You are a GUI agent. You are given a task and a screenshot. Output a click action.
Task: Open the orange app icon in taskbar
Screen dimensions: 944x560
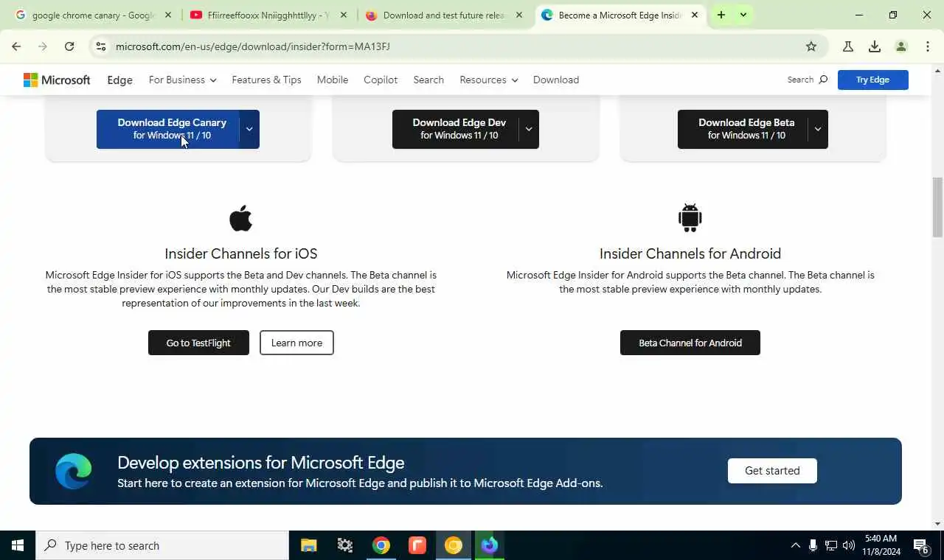417,545
